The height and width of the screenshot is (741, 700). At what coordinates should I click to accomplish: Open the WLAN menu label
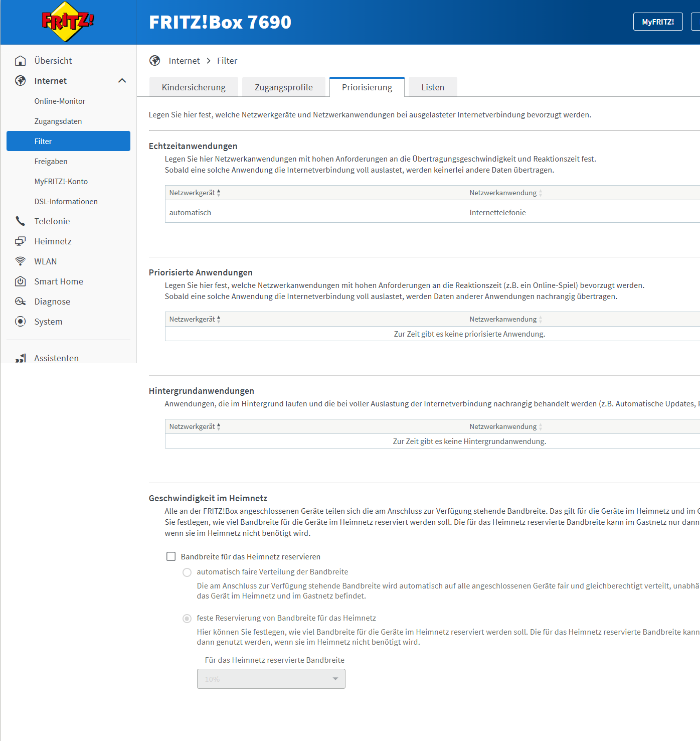[46, 261]
